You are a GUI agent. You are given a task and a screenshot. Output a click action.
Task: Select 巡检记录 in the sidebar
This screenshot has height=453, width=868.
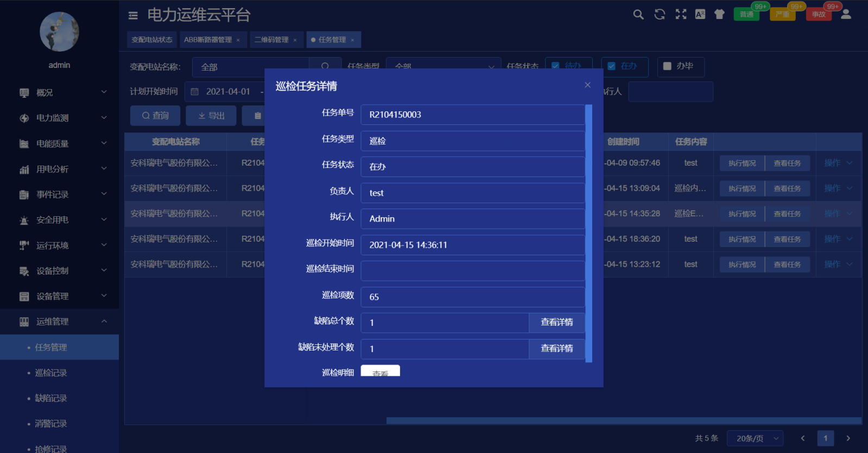coord(51,373)
